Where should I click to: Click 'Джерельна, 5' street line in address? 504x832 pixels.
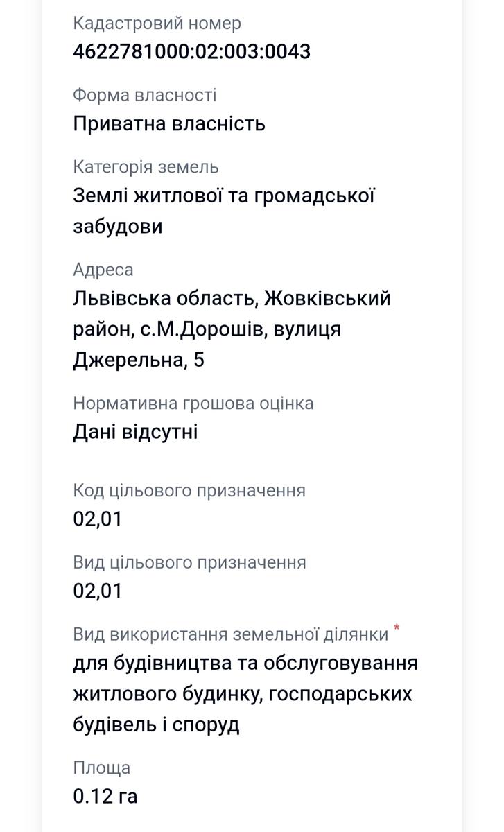139,360
